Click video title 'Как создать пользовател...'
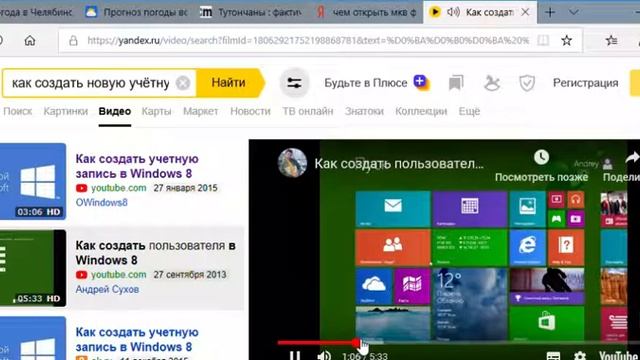This screenshot has width=640, height=360. pos(399,164)
